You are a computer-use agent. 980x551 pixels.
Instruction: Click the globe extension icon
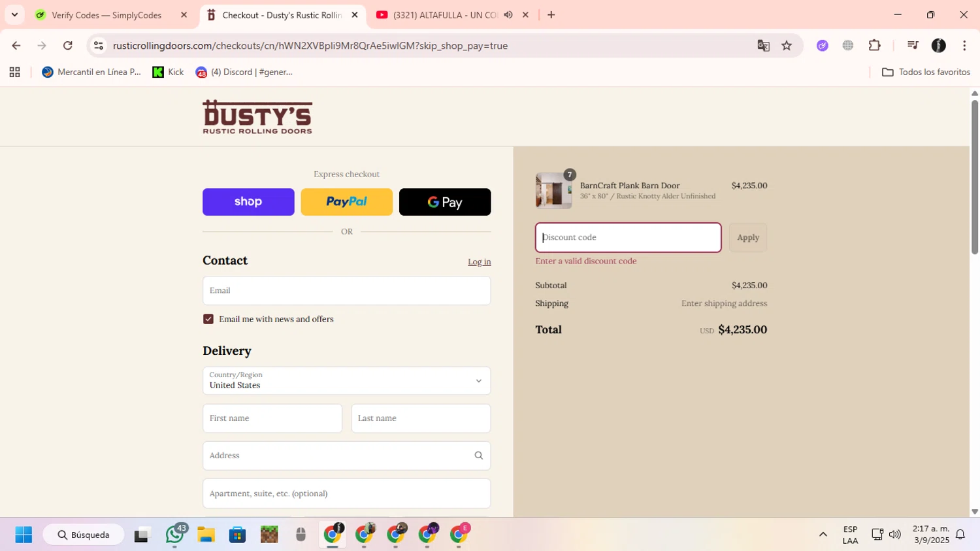[x=848, y=46]
